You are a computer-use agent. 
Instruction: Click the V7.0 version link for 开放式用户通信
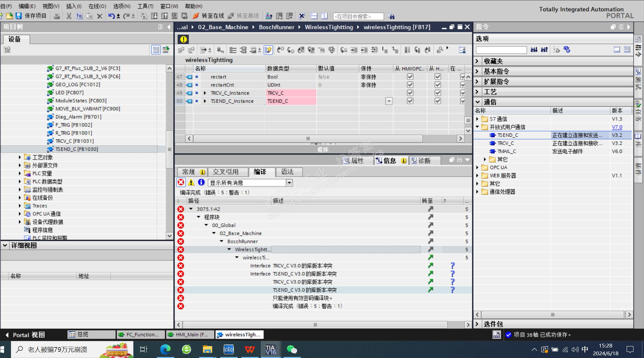pyautogui.click(x=617, y=127)
